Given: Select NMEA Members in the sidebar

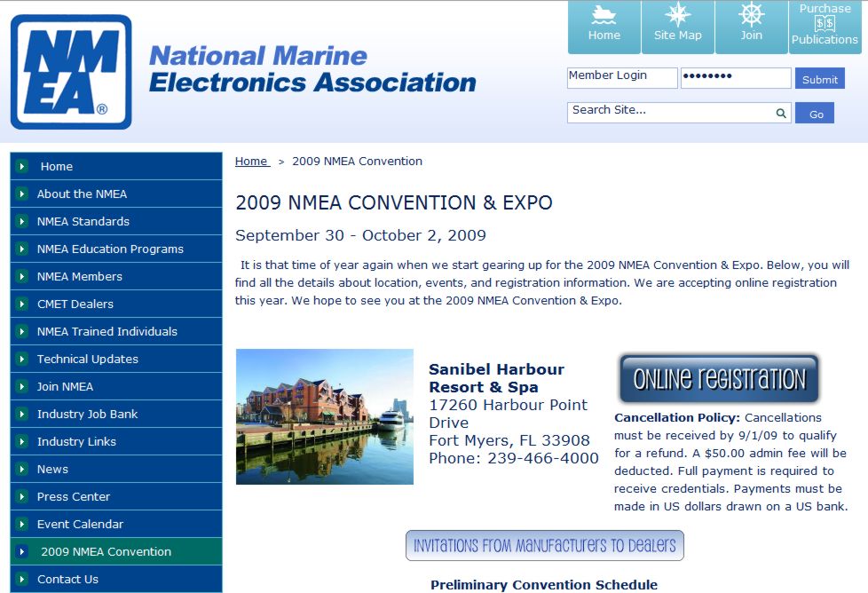Looking at the screenshot, I should 116,276.
